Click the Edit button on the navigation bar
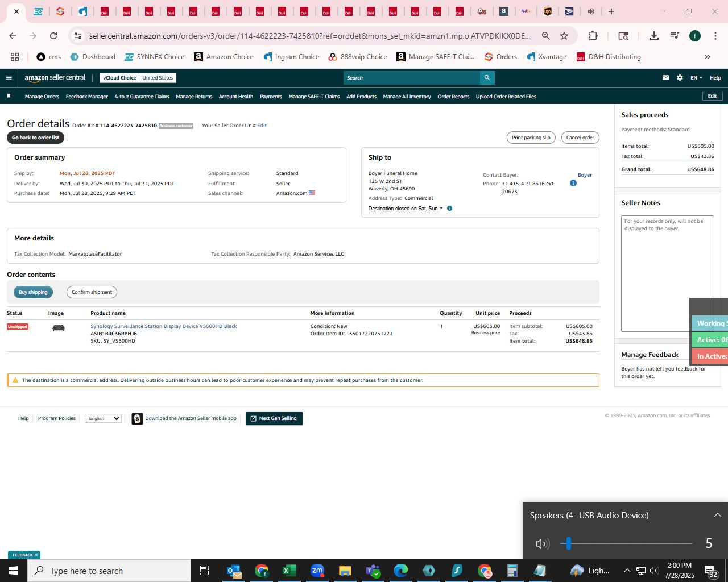 coord(712,96)
